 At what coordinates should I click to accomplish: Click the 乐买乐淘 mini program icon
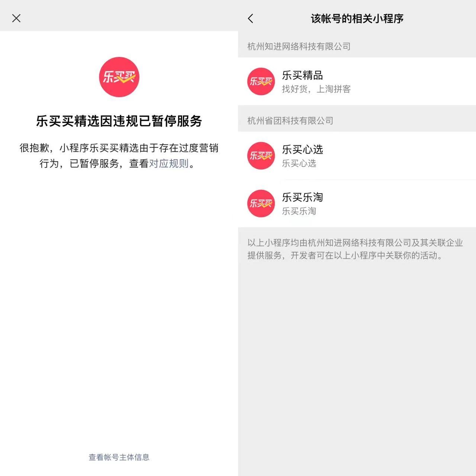261,203
